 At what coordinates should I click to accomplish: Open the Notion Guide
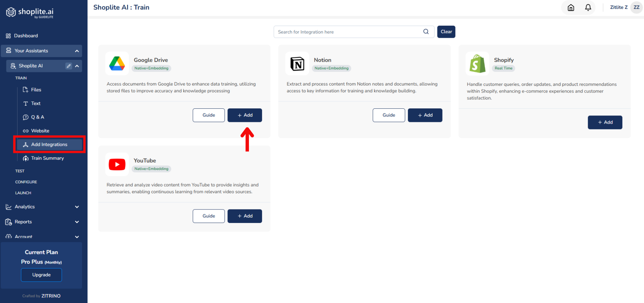389,115
